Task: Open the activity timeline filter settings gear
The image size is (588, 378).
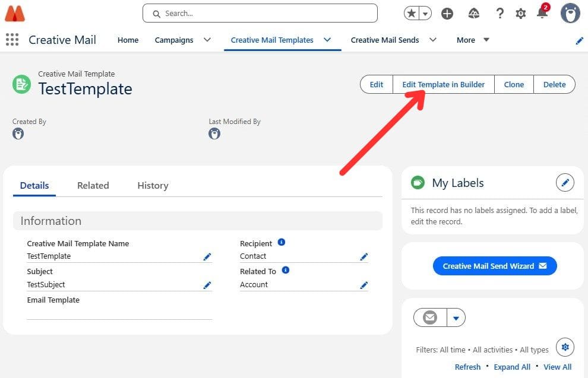Action: tap(565, 347)
